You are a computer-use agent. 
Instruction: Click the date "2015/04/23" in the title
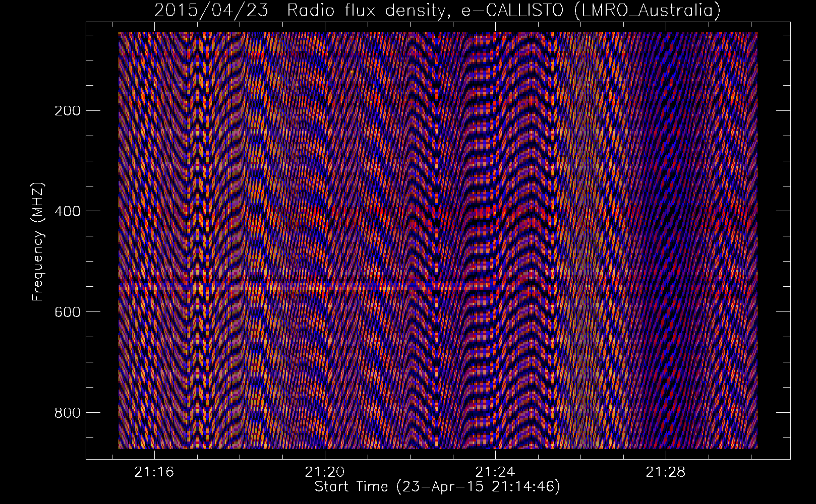(211, 11)
